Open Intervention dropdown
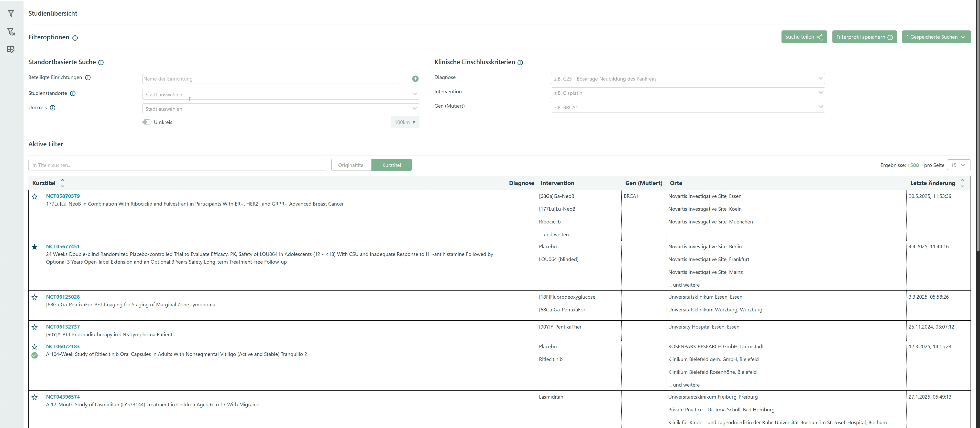 click(688, 93)
